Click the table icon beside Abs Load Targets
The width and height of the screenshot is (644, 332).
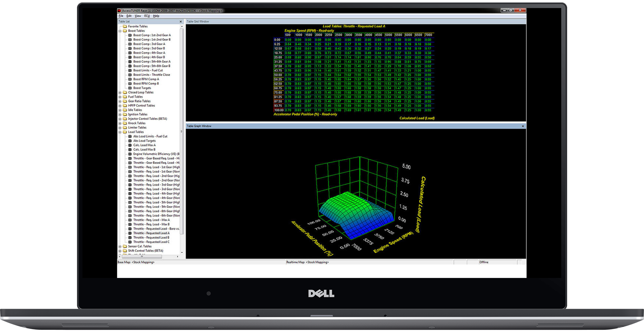coord(130,141)
